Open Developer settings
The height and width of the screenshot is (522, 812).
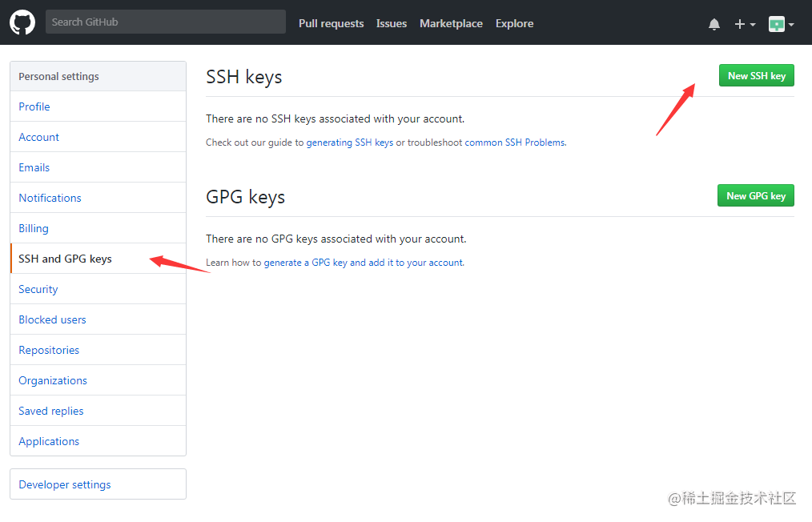[98, 484]
